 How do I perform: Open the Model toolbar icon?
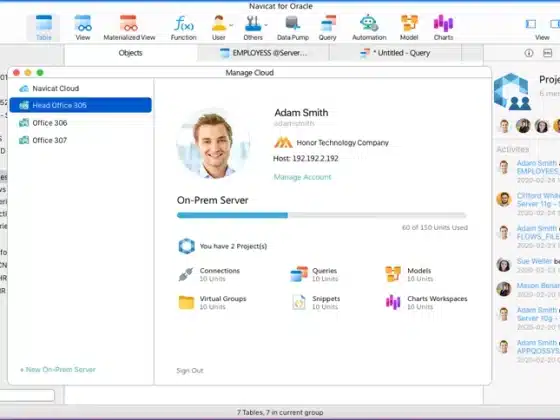coord(409,28)
